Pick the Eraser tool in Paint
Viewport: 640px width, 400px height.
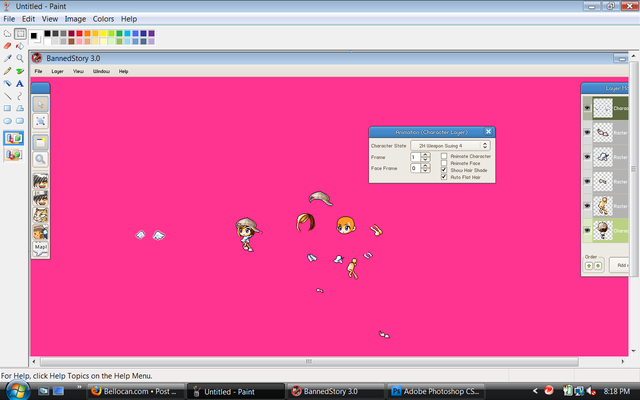(x=7, y=46)
